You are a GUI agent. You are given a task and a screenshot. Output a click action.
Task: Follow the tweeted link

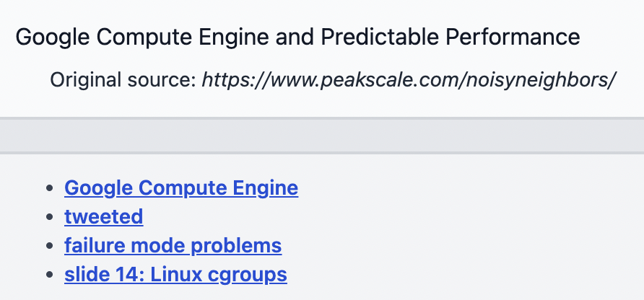103,216
